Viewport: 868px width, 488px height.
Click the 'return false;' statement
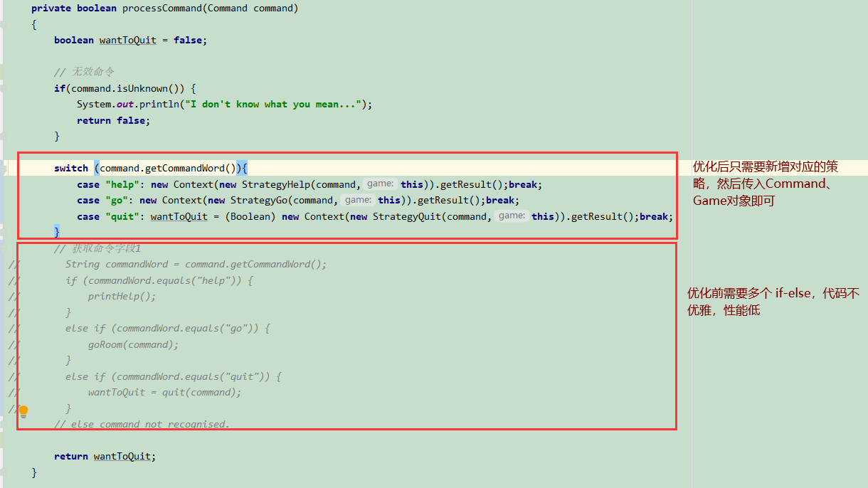click(x=114, y=121)
